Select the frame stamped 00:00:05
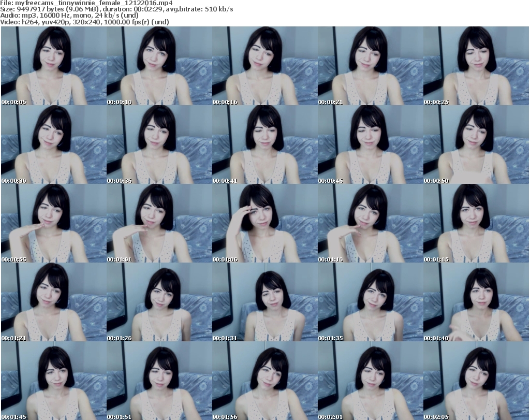The width and height of the screenshot is (530, 420). (54, 66)
